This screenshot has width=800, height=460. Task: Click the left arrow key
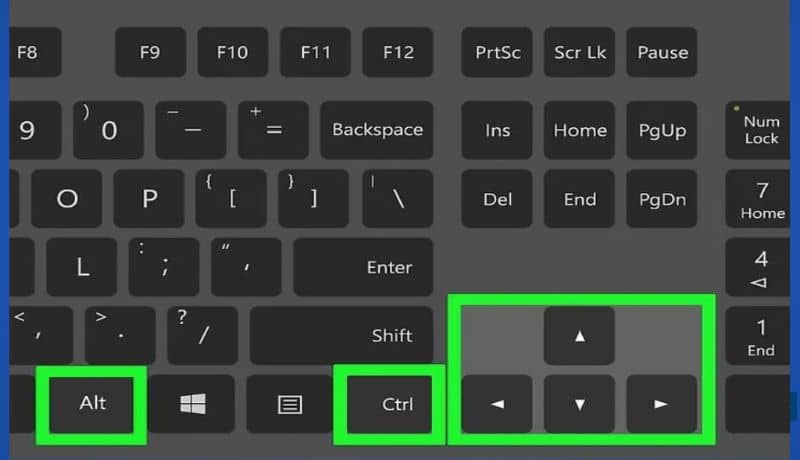pyautogui.click(x=497, y=404)
